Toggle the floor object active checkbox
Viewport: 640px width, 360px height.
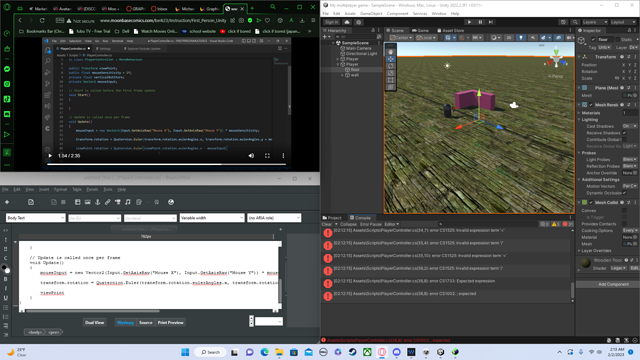click(x=593, y=40)
